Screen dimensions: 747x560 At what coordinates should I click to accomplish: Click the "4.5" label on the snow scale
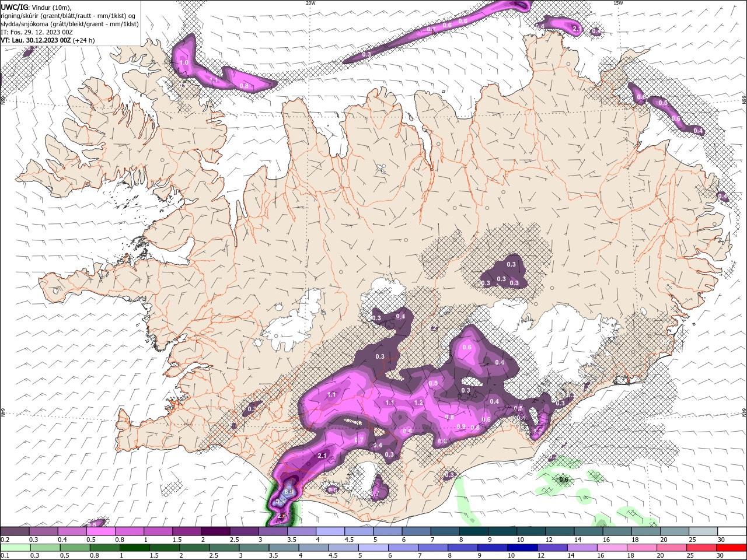(349, 540)
